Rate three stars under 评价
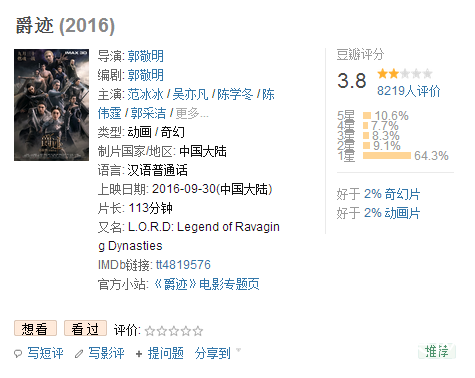The width and height of the screenshot is (475, 378). pyautogui.click(x=174, y=331)
